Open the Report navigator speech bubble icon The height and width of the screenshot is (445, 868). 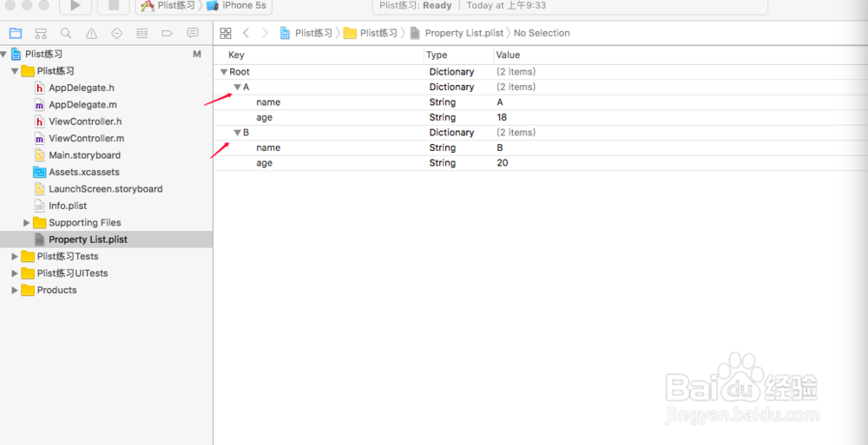click(x=193, y=33)
